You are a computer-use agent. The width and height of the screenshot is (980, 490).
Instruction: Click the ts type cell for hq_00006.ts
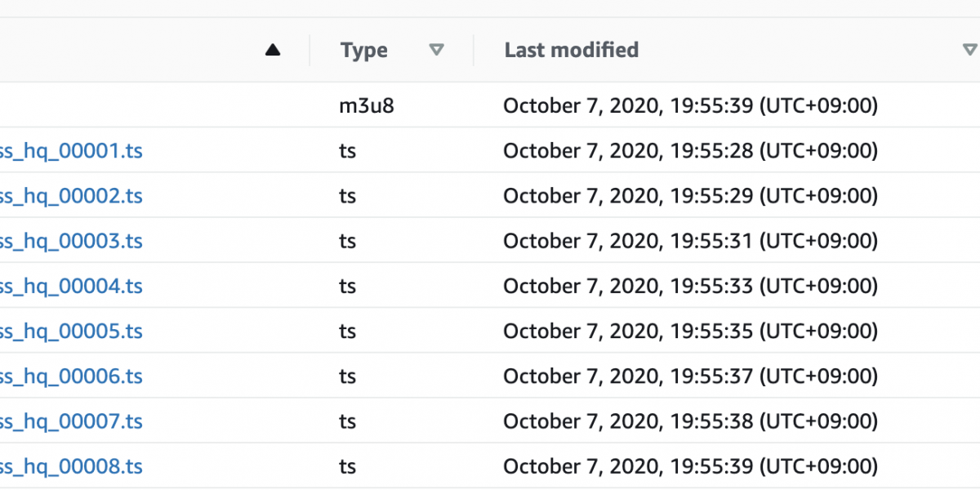pos(348,376)
